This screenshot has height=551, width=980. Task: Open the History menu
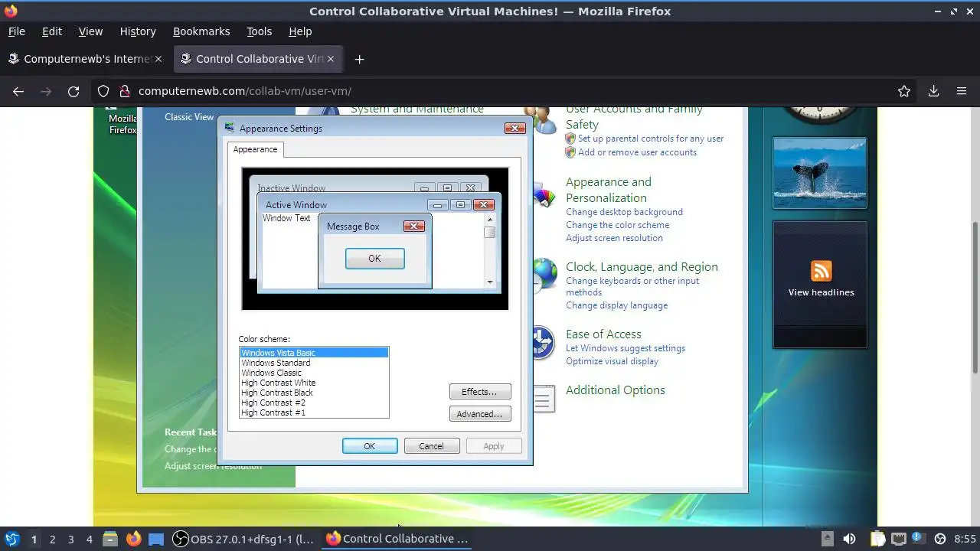pyautogui.click(x=138, y=31)
